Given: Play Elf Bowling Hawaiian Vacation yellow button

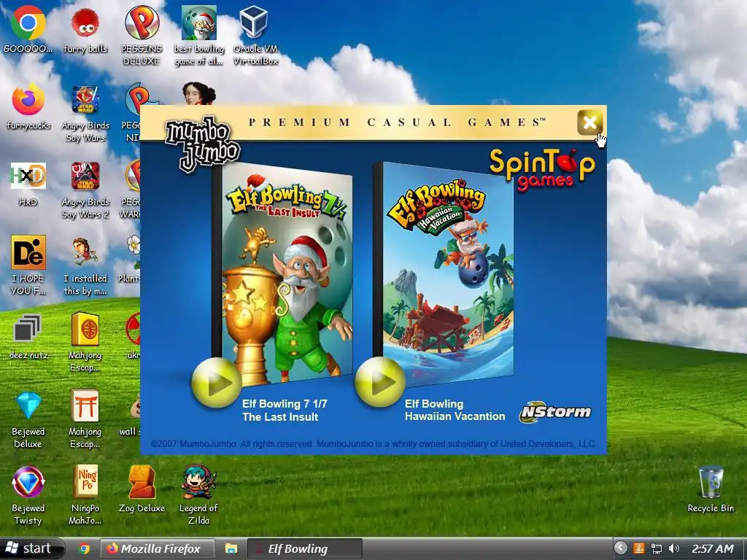Looking at the screenshot, I should [x=380, y=382].
